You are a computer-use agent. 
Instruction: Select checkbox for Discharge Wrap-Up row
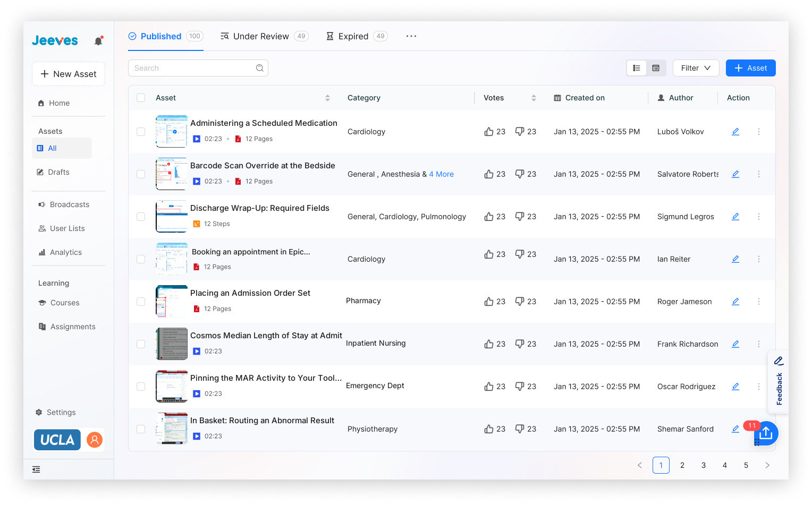(141, 217)
